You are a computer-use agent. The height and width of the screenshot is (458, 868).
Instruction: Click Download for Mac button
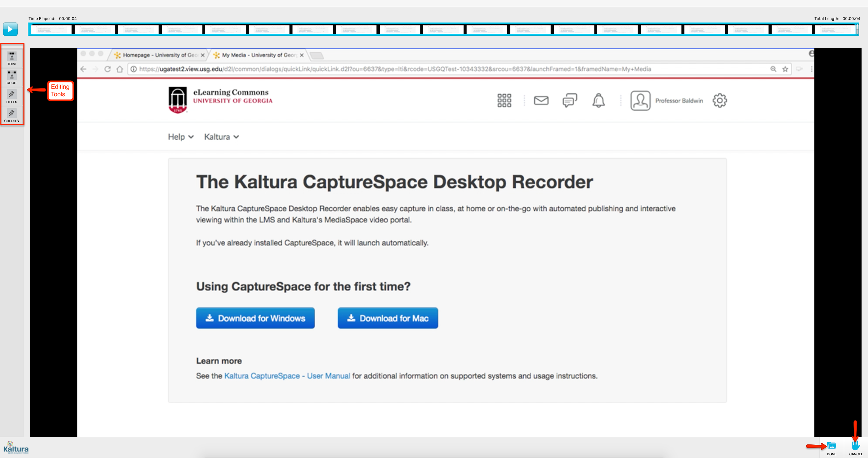(388, 318)
